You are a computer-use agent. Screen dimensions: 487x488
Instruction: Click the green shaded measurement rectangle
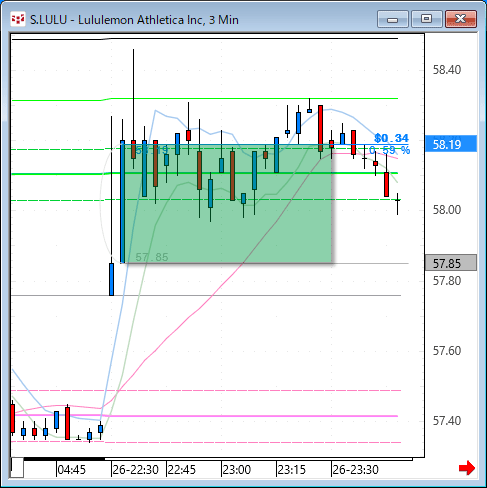[x=227, y=204]
